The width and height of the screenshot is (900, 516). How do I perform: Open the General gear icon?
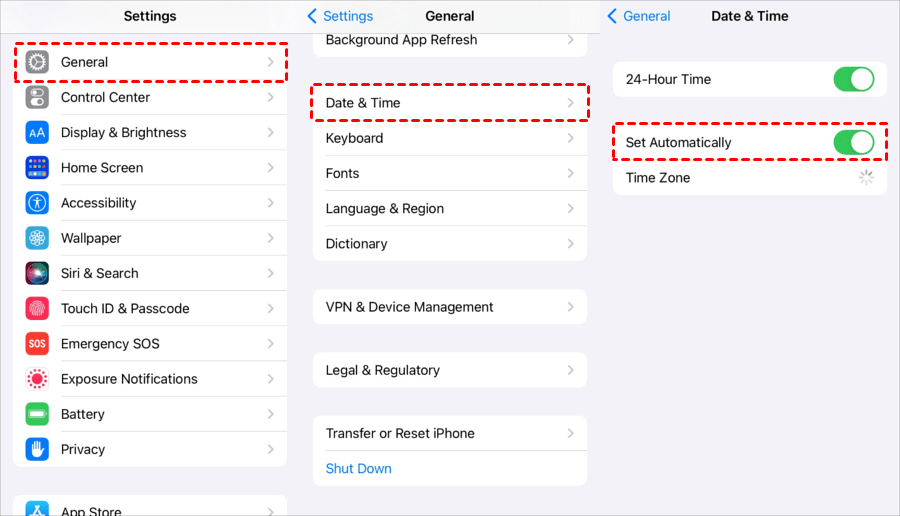pos(37,62)
